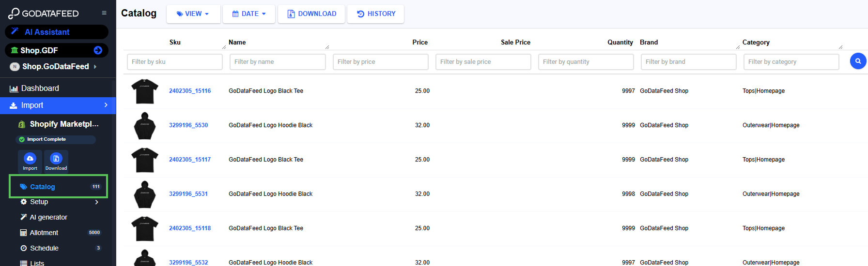Screen dimensions: 868x266
Task: Click the Schedule count badge 3
Action: coord(98,248)
